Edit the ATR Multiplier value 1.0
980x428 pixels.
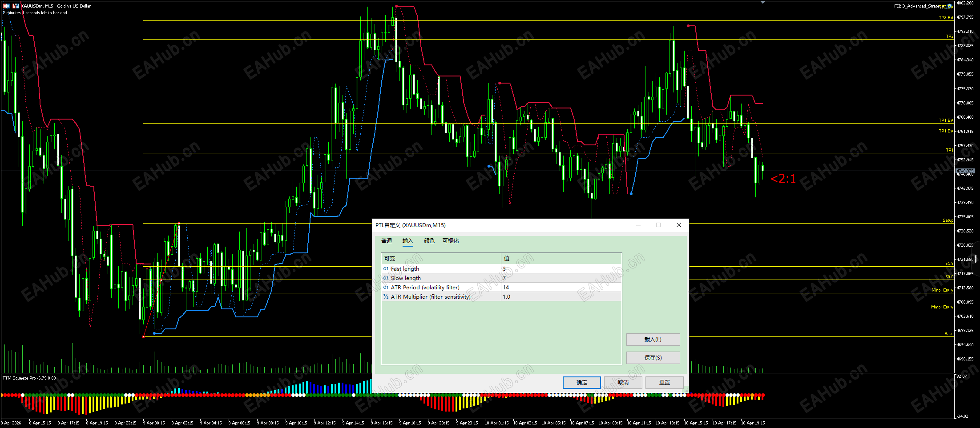[x=561, y=297]
